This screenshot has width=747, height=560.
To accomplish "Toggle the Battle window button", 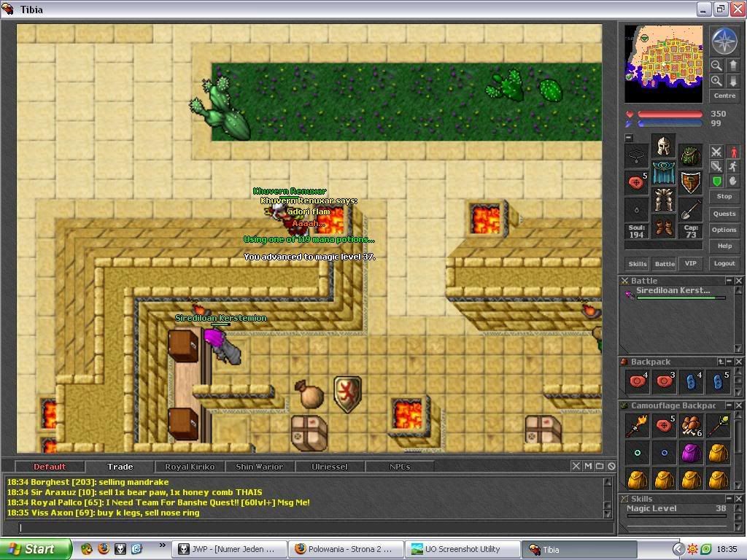I will tap(664, 263).
